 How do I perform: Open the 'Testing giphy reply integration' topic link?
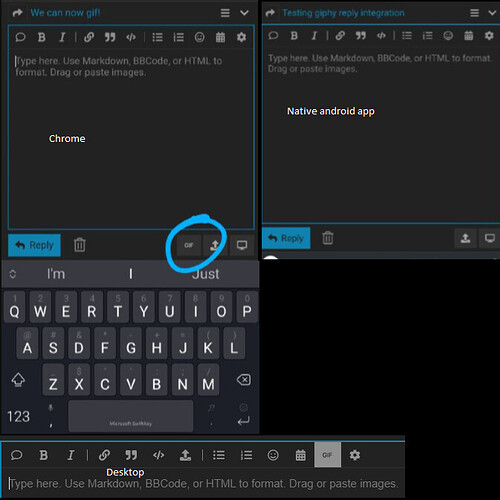(343, 13)
